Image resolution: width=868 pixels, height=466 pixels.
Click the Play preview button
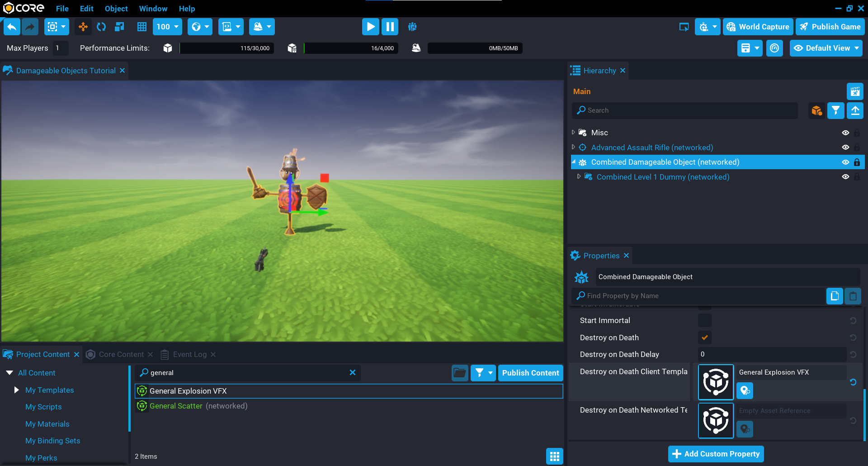tap(370, 27)
